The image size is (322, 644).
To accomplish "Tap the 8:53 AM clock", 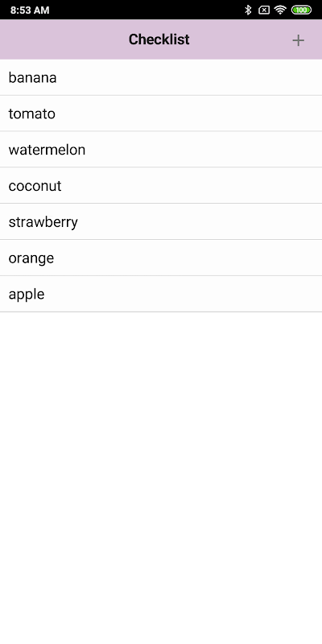I will pos(30,10).
